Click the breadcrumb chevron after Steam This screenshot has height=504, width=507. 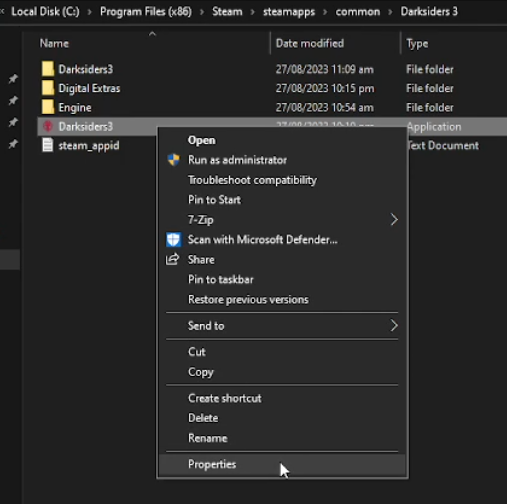click(x=253, y=12)
